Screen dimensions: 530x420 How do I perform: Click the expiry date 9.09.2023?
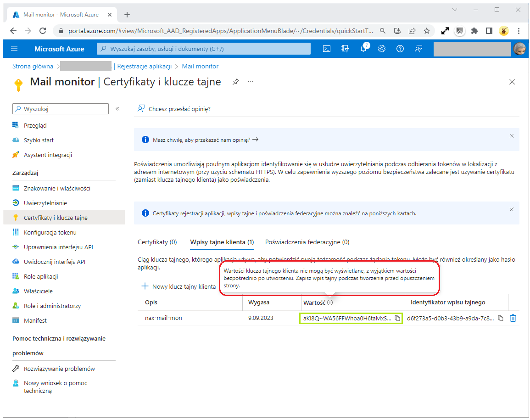point(261,318)
